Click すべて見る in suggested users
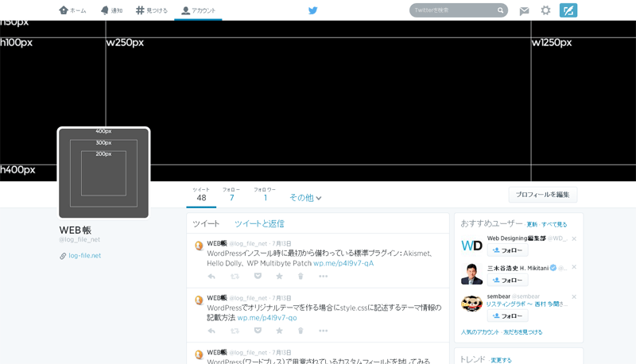Screen dimensions: 636x364 pyautogui.click(x=554, y=225)
